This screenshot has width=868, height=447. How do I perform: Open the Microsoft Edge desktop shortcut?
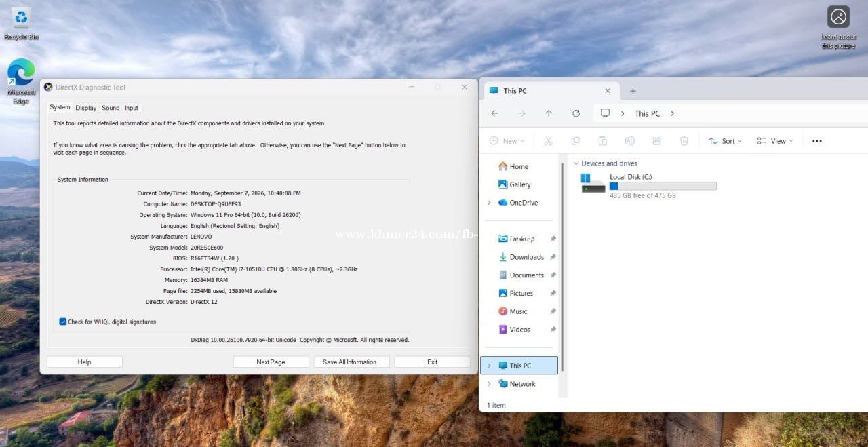coord(21,81)
